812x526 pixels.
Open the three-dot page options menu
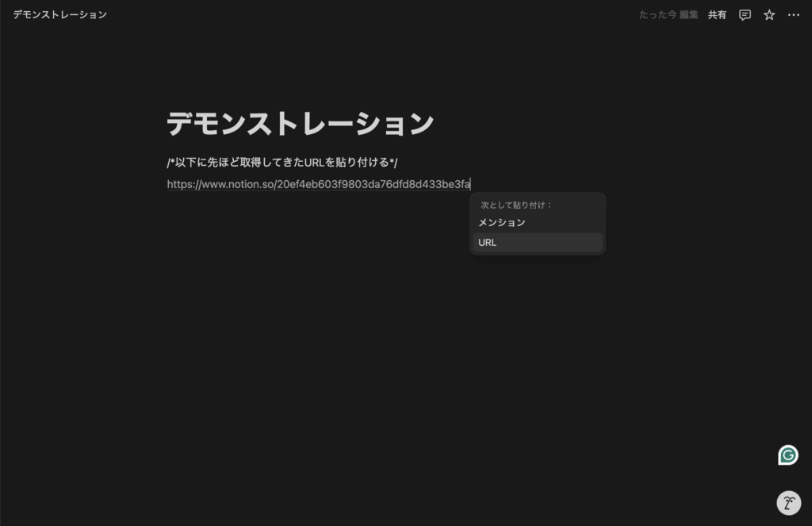(794, 15)
